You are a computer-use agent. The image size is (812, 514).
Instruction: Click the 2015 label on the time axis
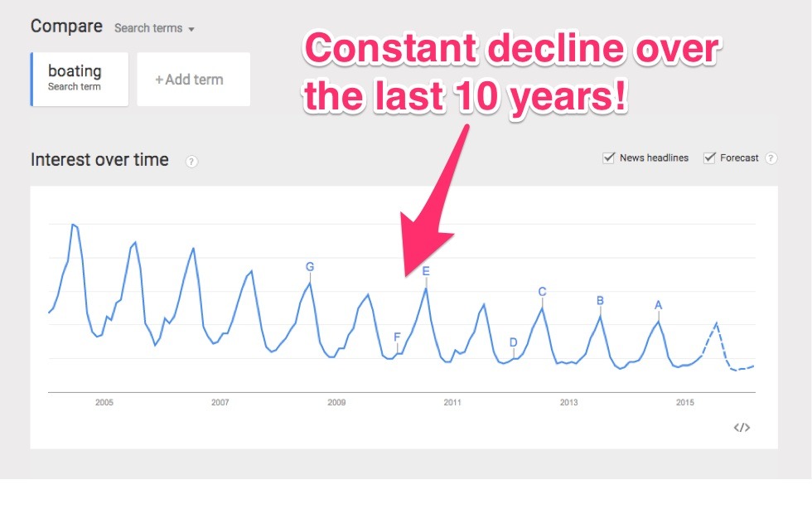pyautogui.click(x=685, y=403)
